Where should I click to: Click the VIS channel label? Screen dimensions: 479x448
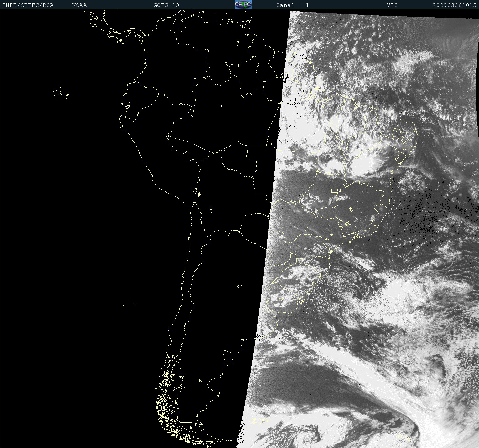392,5
